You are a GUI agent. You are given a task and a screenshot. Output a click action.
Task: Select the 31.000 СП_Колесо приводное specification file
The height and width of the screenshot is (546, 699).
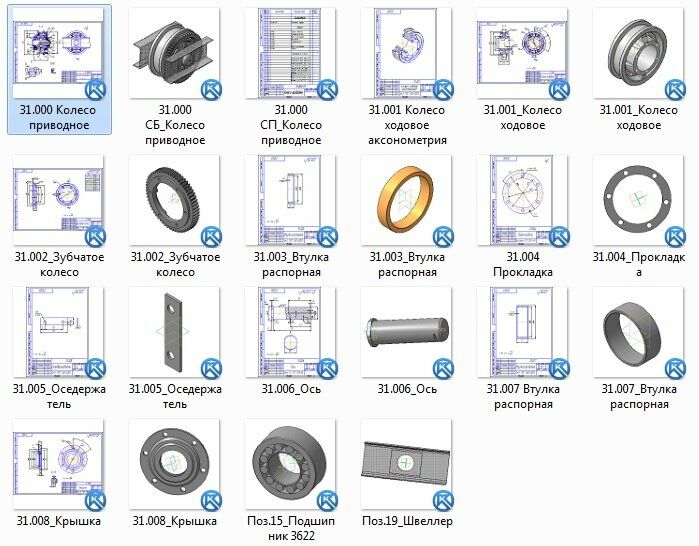291,53
